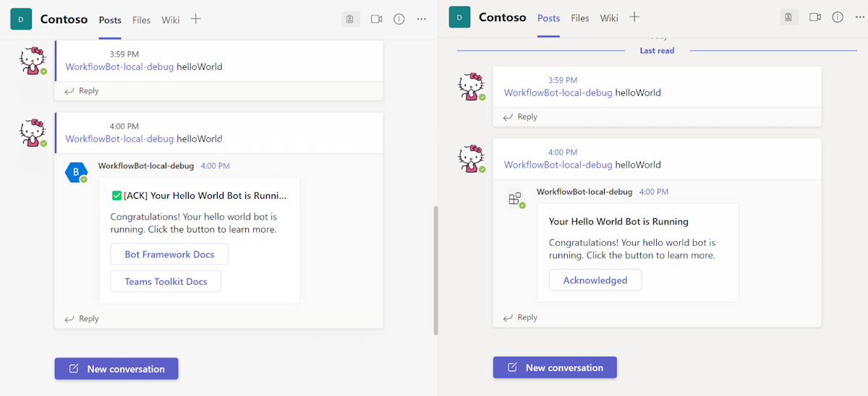Click the gray bot avatar in right pane

point(515,199)
